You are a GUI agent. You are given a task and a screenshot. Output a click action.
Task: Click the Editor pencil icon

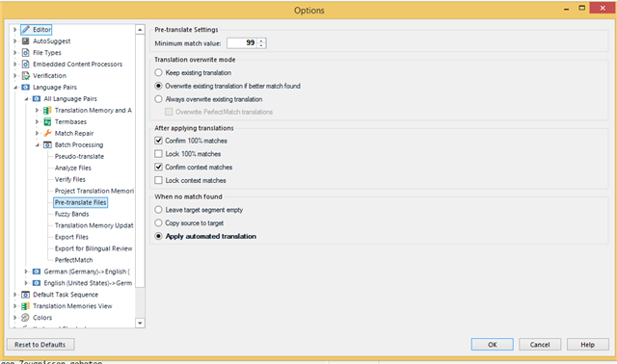[x=26, y=30]
